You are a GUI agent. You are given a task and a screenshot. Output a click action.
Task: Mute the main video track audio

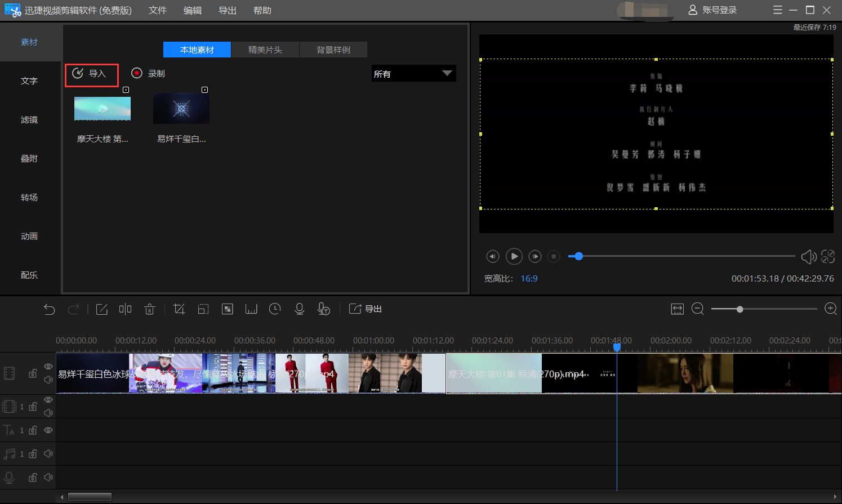[x=48, y=380]
